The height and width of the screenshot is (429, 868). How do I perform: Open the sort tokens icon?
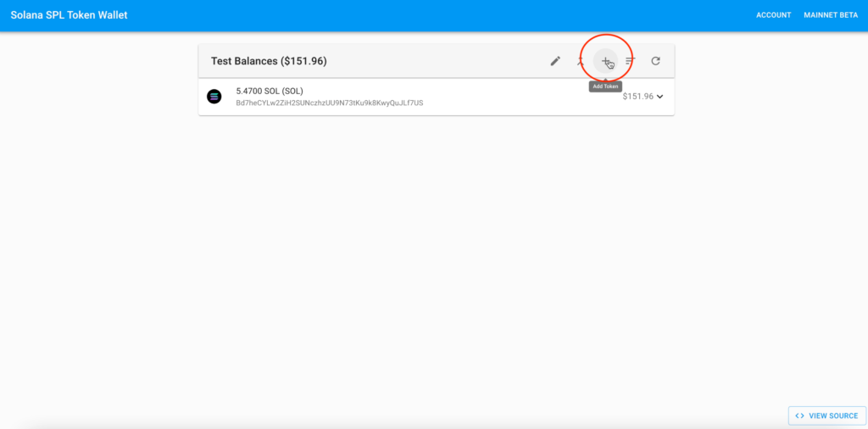tap(631, 61)
